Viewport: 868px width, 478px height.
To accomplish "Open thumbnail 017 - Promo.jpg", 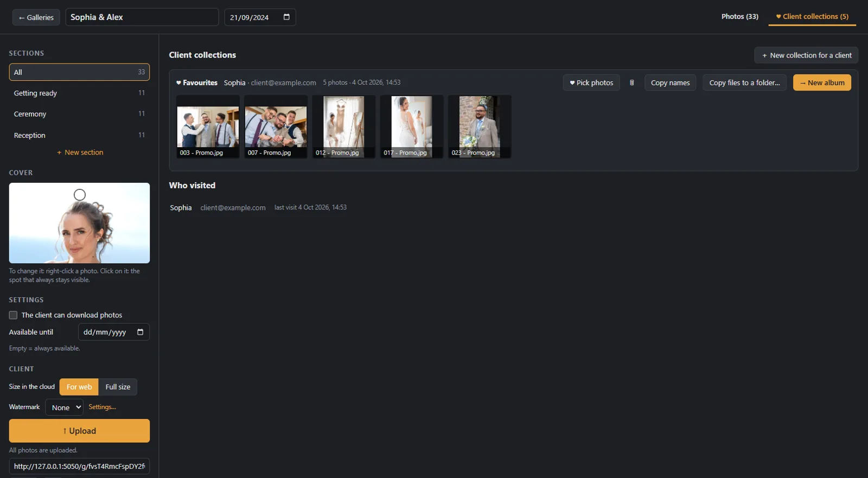I will pos(412,127).
